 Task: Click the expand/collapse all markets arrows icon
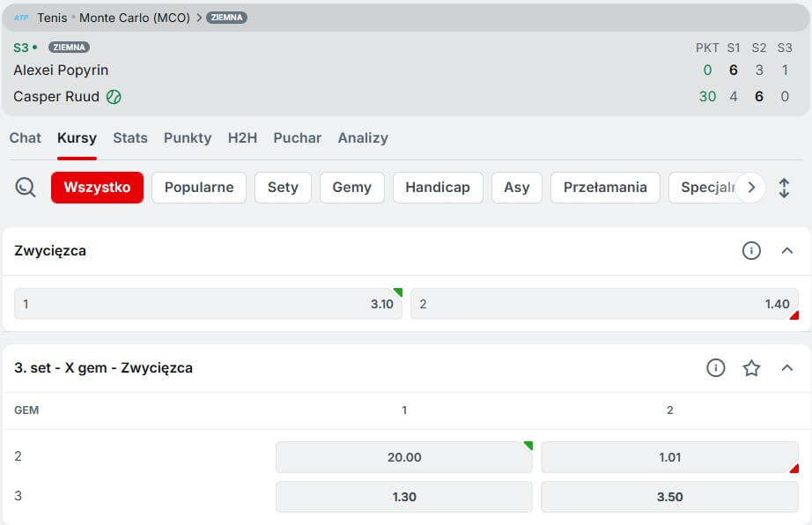(x=784, y=188)
